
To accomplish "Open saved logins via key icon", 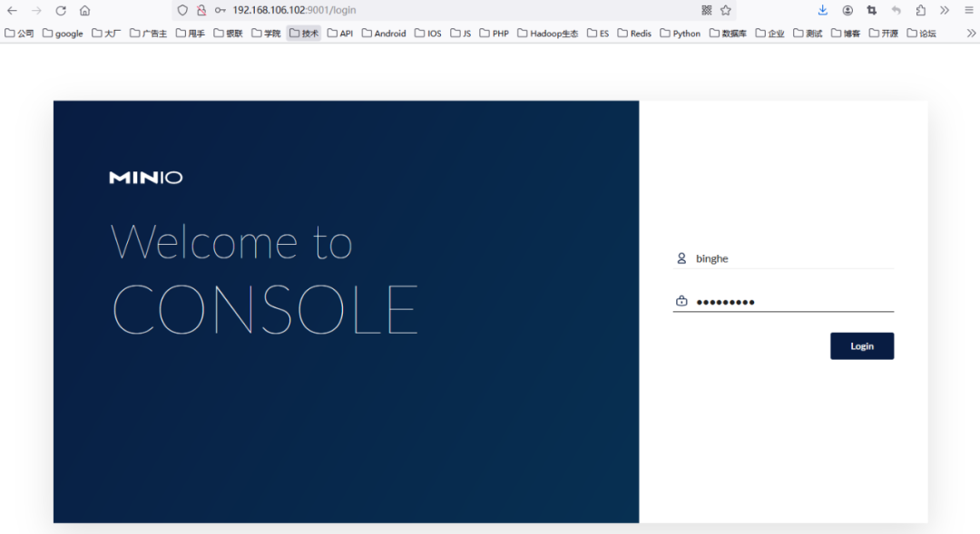I will point(220,10).
